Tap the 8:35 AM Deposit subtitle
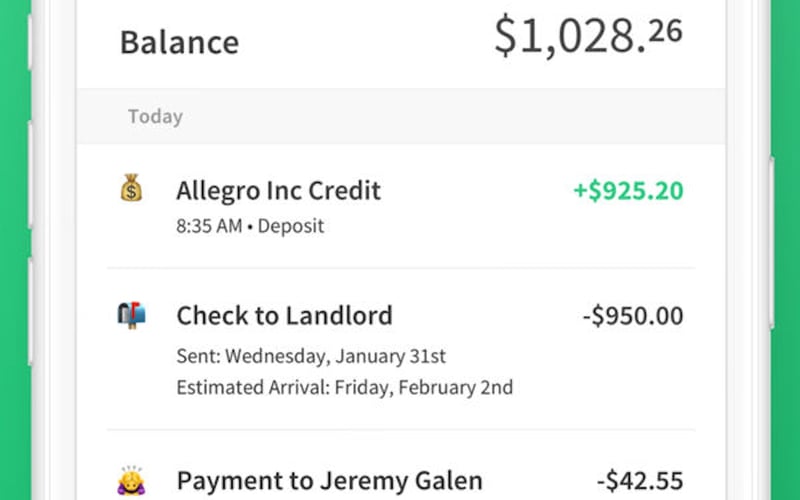Viewport: 800px width, 500px height. 250,226
